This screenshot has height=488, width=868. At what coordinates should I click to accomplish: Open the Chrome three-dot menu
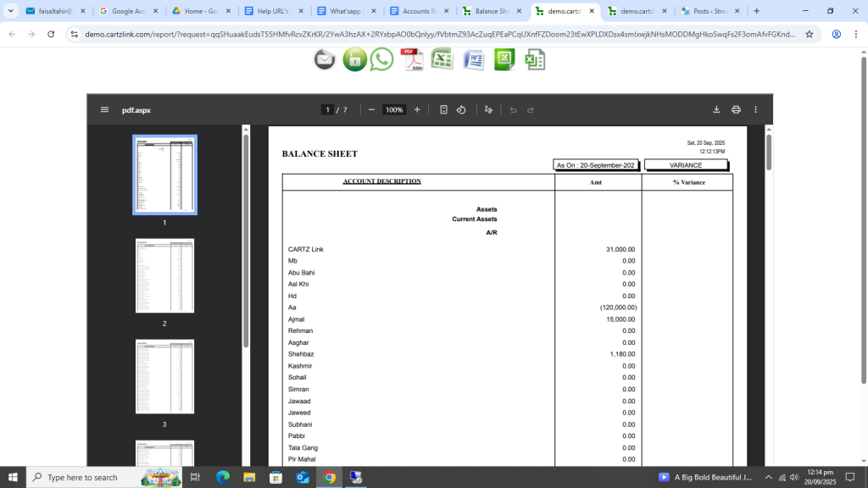(x=856, y=34)
